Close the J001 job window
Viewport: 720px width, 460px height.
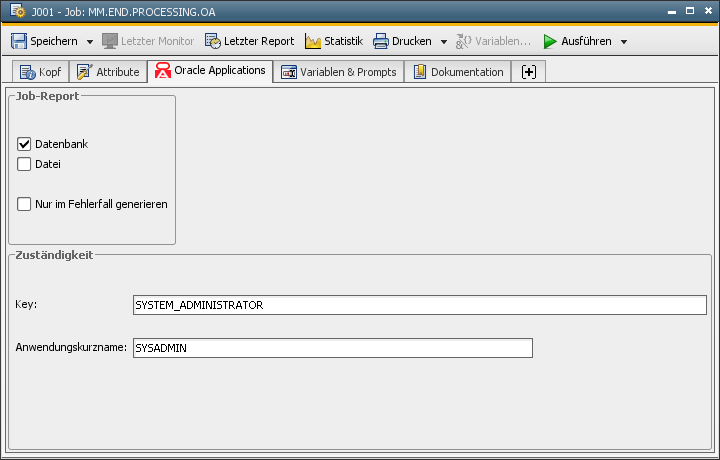click(709, 11)
